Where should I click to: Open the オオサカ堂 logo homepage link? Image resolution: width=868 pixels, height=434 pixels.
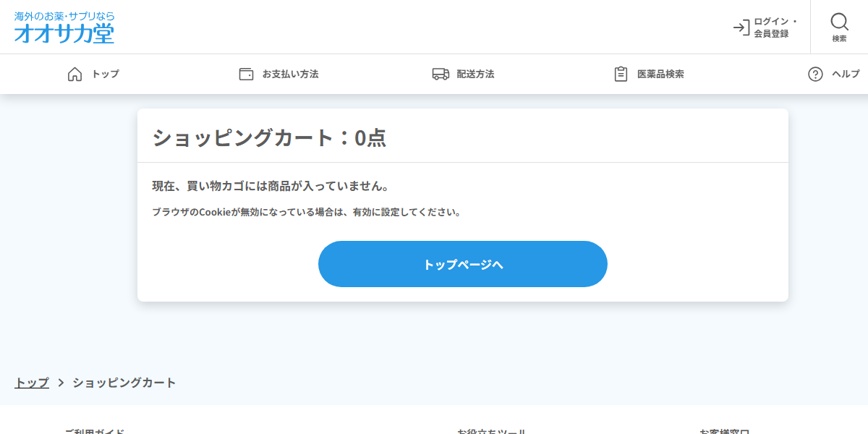click(x=64, y=27)
